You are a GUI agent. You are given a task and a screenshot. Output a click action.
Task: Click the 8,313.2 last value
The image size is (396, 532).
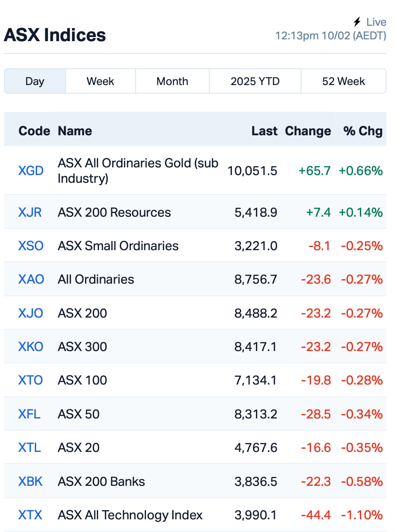pos(256,414)
